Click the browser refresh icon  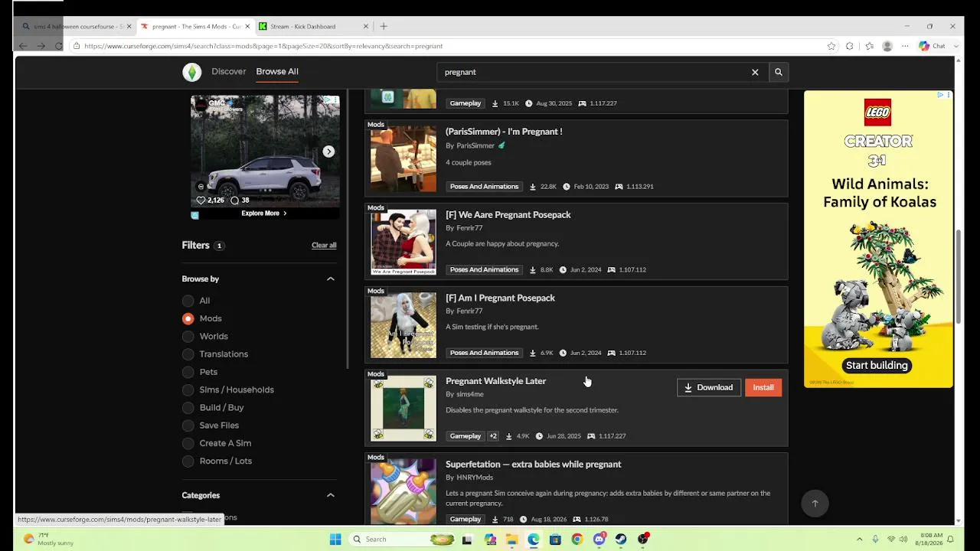pyautogui.click(x=59, y=46)
